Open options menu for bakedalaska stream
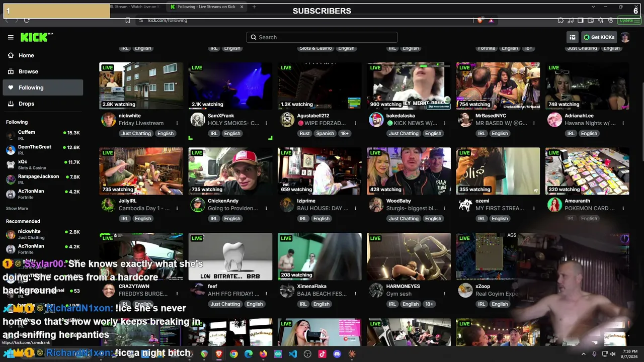The height and width of the screenshot is (362, 644). click(445, 123)
